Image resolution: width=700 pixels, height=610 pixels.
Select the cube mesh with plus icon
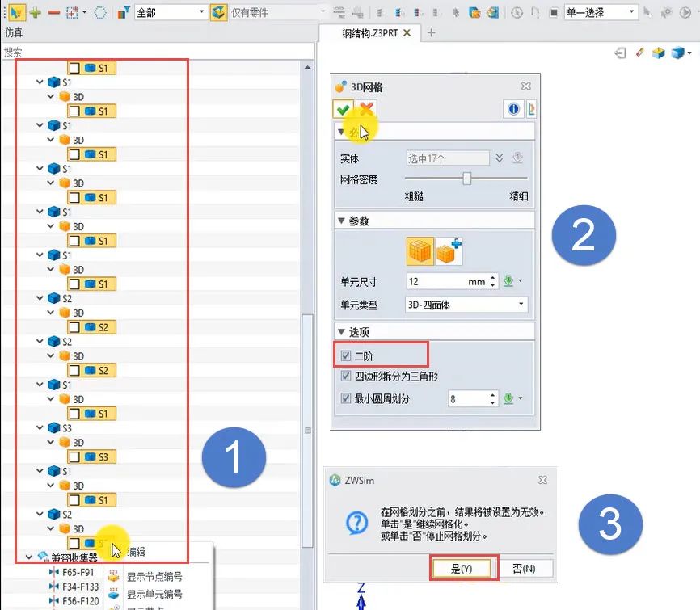point(449,252)
